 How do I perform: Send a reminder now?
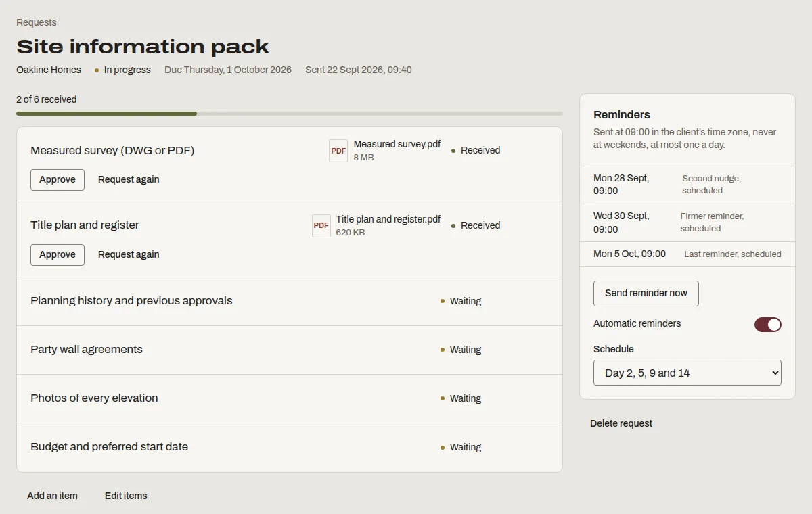[646, 294]
